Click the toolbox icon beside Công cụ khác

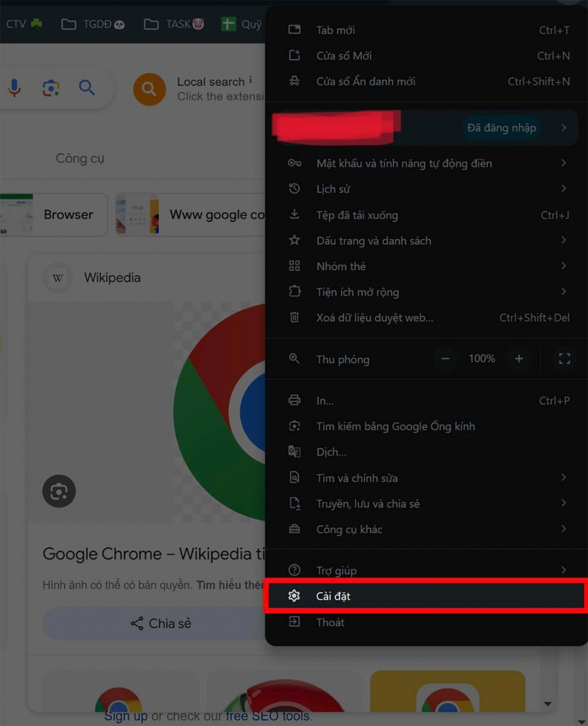(x=294, y=529)
